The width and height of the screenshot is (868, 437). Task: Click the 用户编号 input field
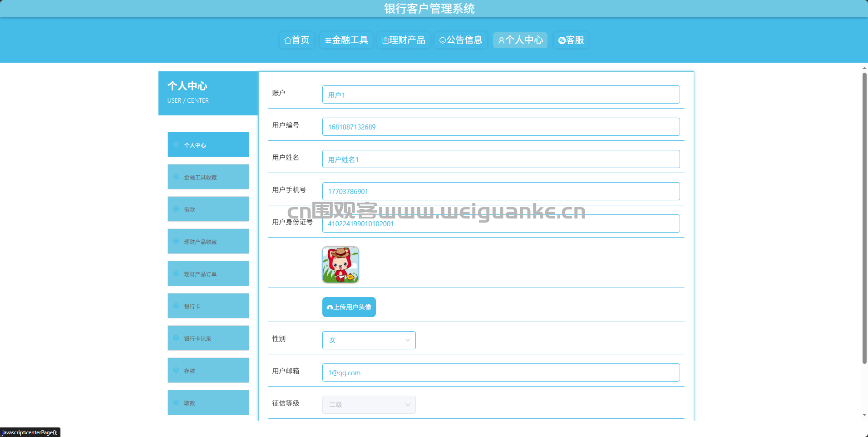click(x=501, y=127)
